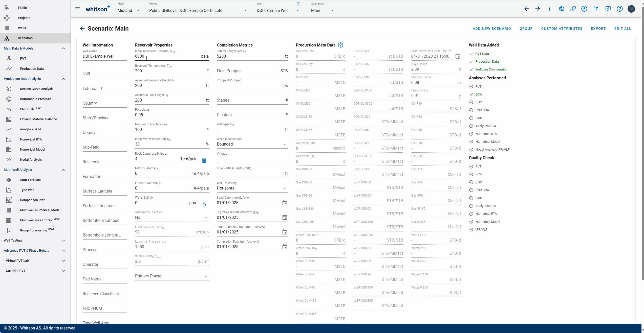Open Fields in the sidebar
The image size is (644, 333).
click(35, 8)
